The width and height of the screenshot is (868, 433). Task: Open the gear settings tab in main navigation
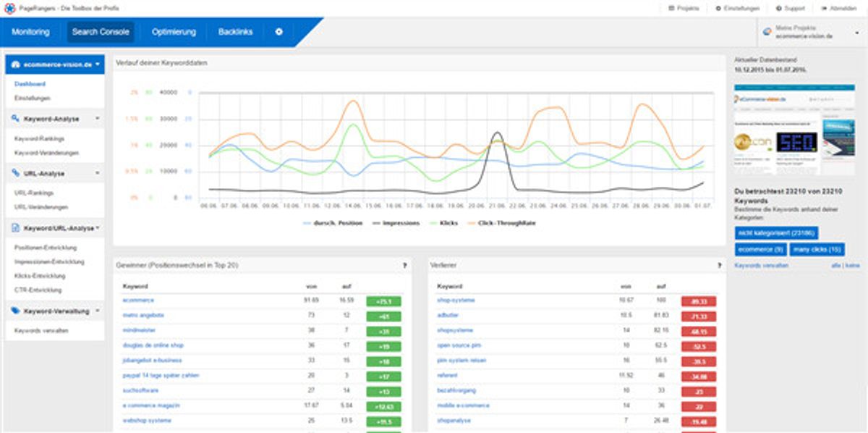(279, 32)
